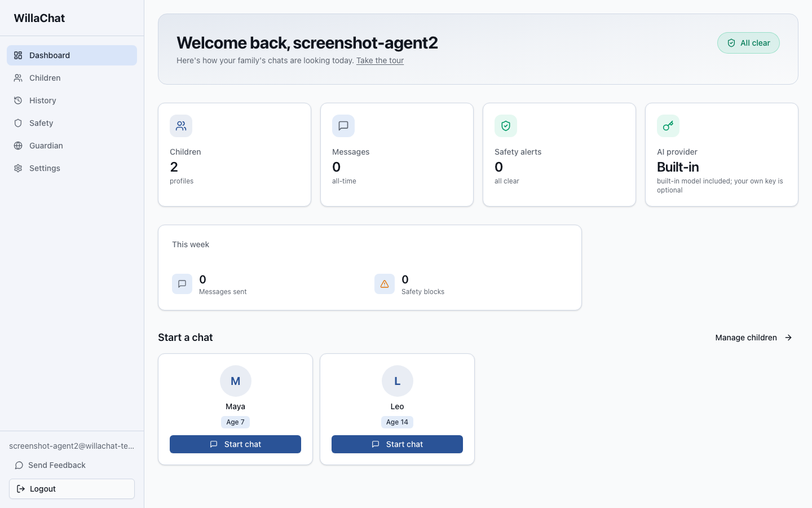Click the chat icon beside Messages sent
The height and width of the screenshot is (508, 812).
tap(182, 284)
